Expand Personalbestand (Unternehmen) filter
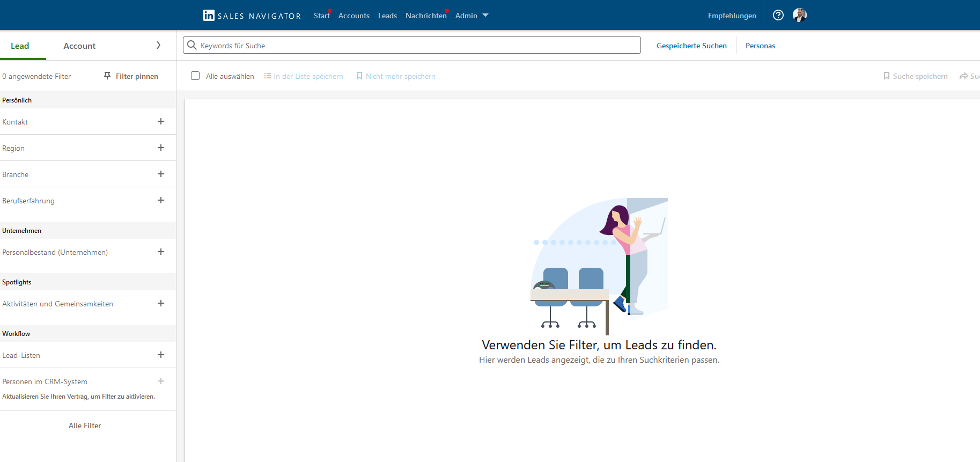 click(x=160, y=252)
